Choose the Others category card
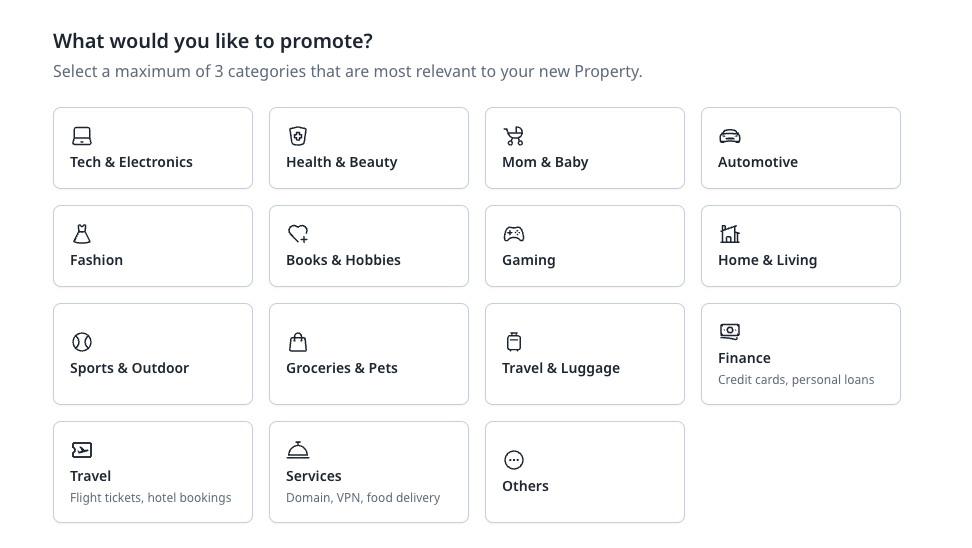 tap(585, 472)
